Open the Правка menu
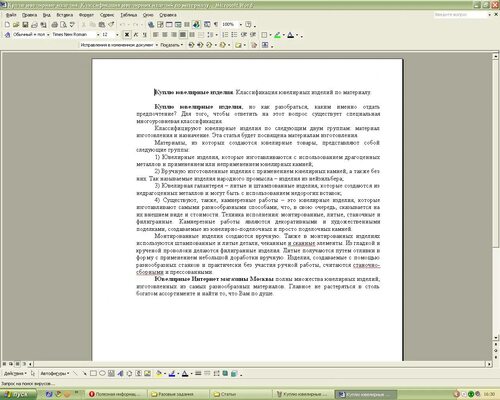The image size is (500, 400). coord(29,15)
